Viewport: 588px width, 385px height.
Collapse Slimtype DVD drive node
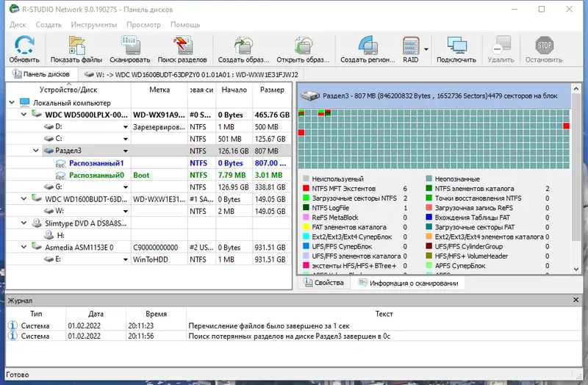24,223
